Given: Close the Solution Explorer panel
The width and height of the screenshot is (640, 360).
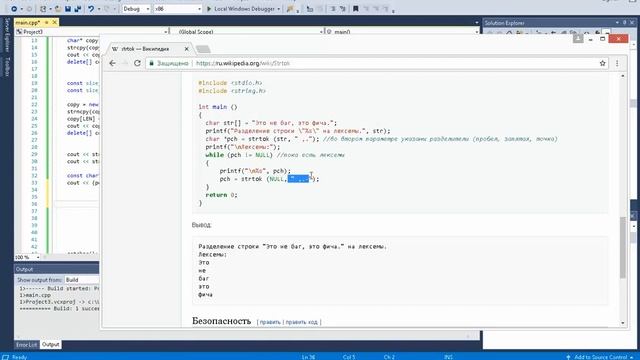Looking at the screenshot, I should pyautogui.click(x=632, y=23).
